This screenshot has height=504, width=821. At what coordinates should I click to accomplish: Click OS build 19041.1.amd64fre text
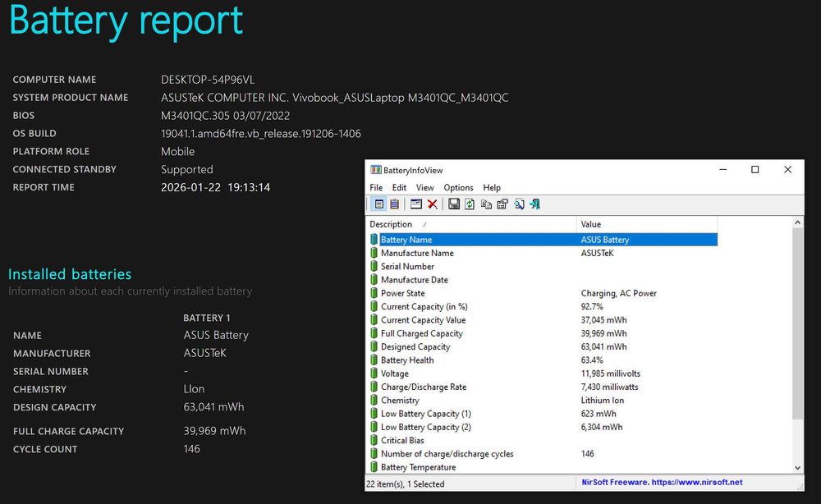pyautogui.click(x=261, y=134)
